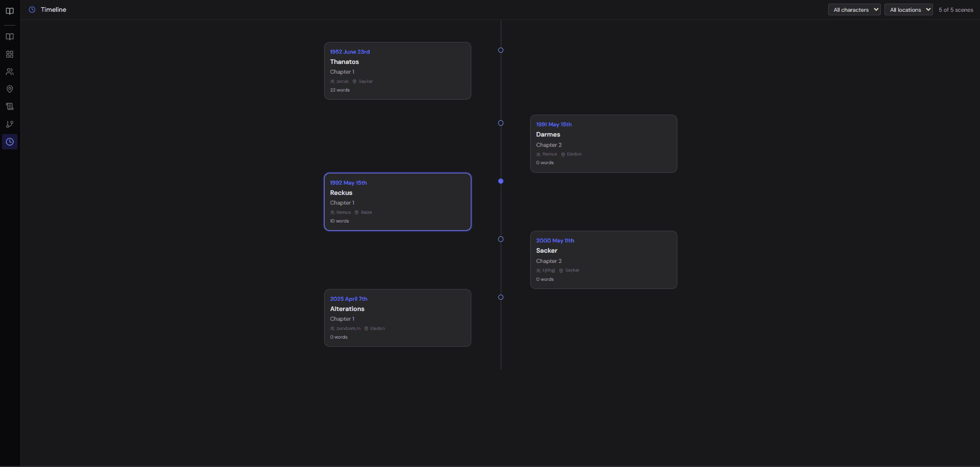Select the active Timeline clock icon in sidebar
The width and height of the screenshot is (980, 467).
(10, 142)
